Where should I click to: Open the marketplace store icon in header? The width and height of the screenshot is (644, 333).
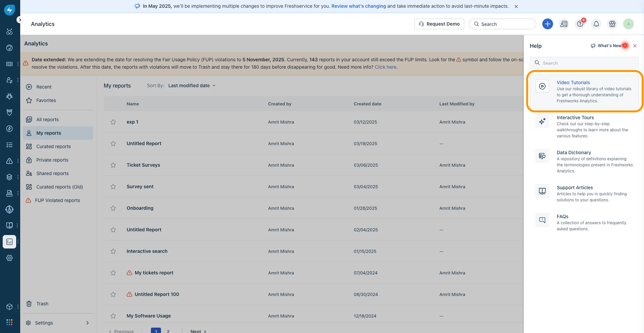tap(612, 24)
